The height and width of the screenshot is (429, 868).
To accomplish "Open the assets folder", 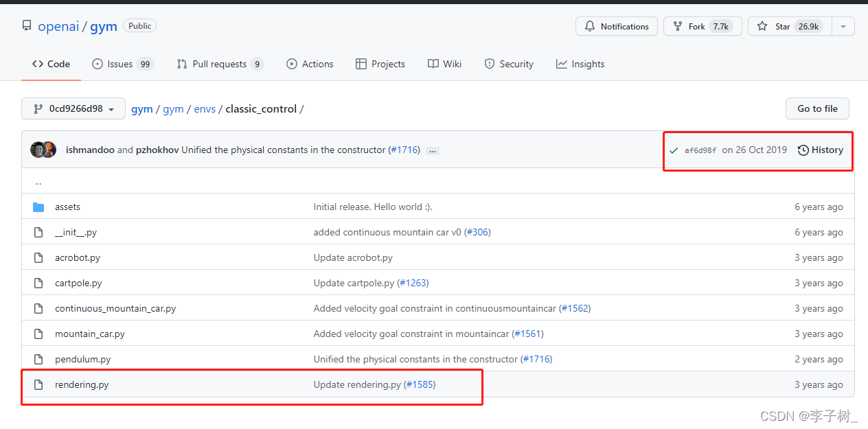I will coord(67,207).
